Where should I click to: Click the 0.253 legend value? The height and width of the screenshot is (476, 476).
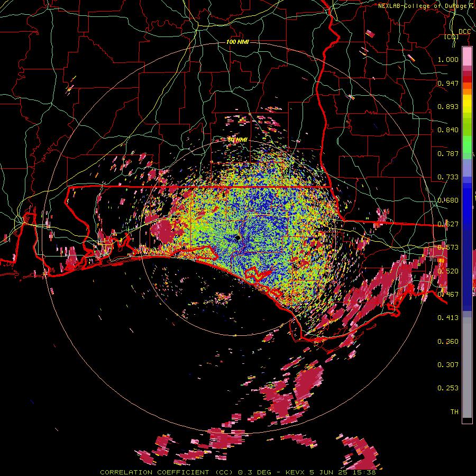[448, 388]
